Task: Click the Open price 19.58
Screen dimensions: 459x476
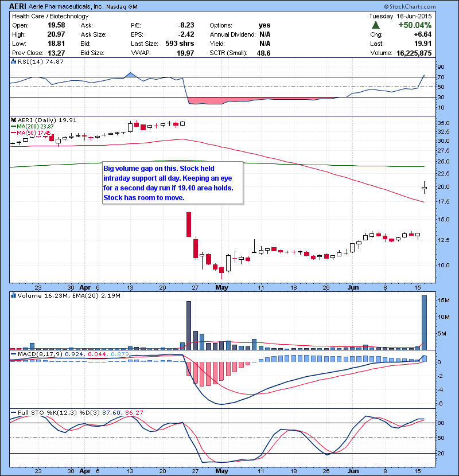Action: click(56, 25)
